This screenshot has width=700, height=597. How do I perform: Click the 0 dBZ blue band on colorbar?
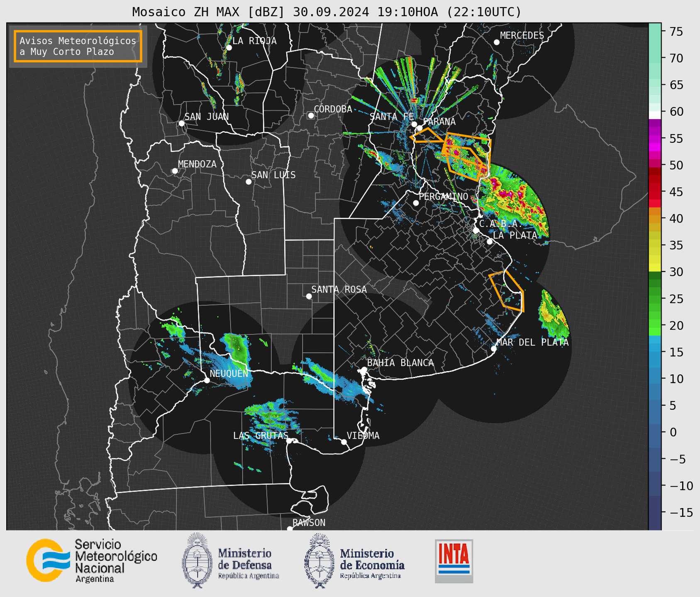655,432
